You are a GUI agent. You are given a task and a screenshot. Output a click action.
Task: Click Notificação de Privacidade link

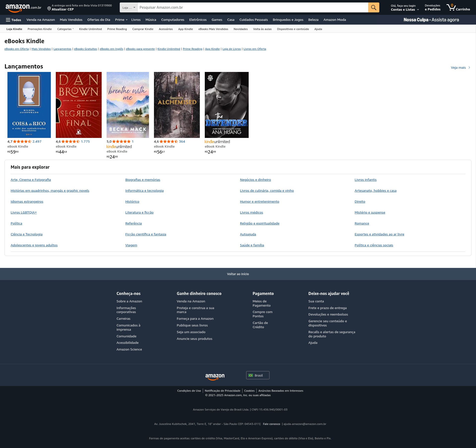click(222, 391)
